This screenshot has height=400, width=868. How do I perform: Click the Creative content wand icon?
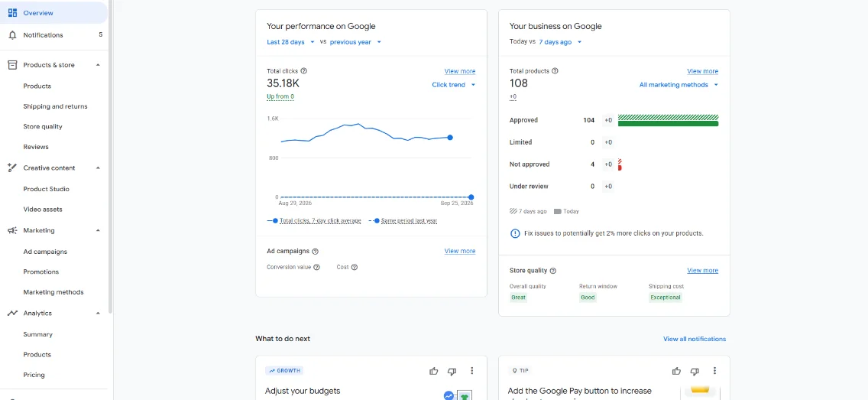(12, 167)
